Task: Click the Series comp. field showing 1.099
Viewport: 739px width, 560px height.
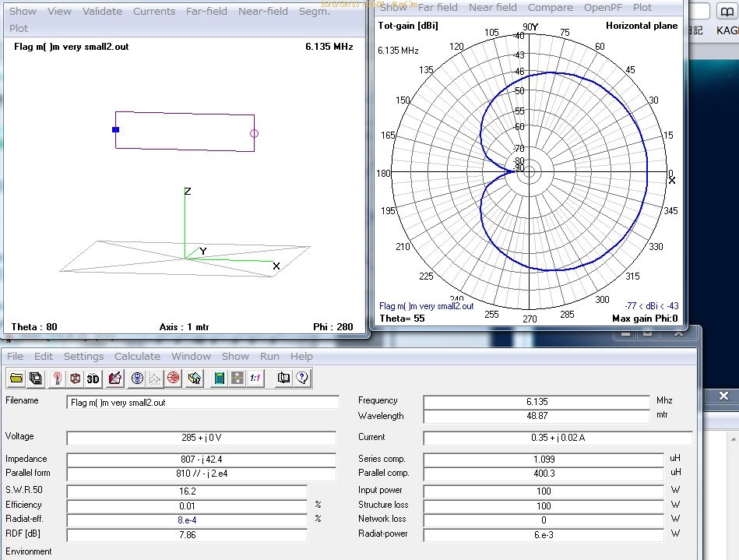Action: [544, 459]
